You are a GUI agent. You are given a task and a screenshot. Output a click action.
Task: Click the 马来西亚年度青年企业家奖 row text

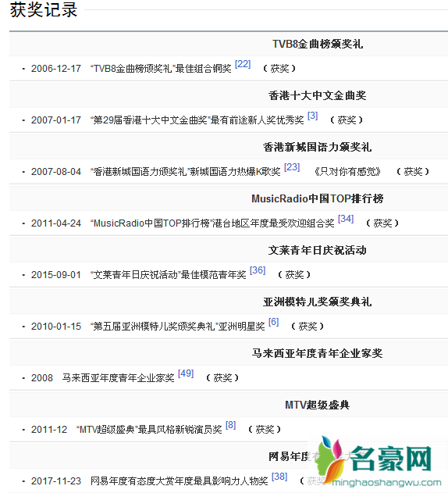point(118,378)
